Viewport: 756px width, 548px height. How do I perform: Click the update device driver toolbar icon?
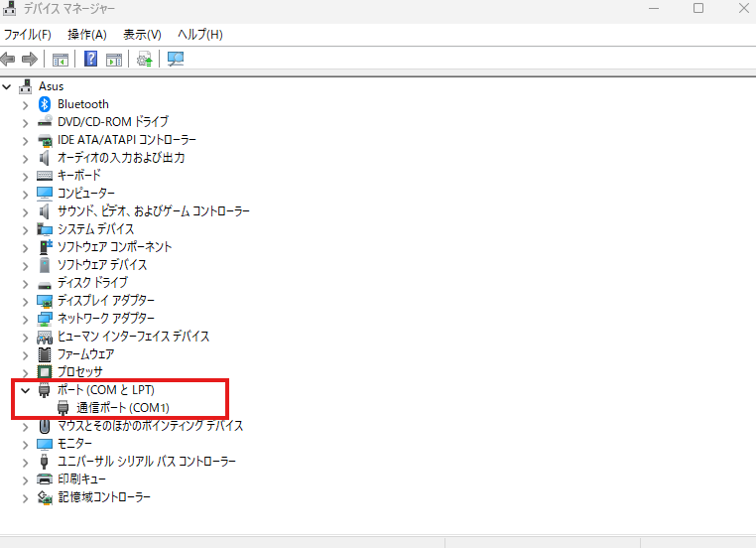point(145,59)
